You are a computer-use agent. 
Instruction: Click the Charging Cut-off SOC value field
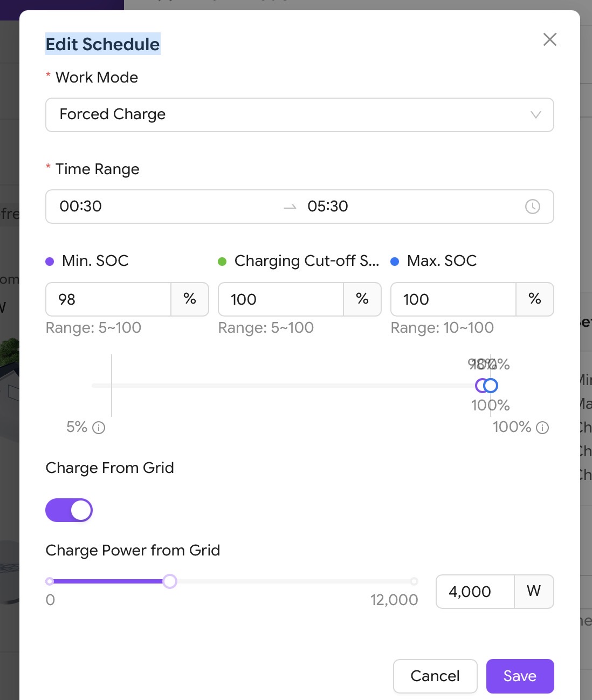point(280,299)
